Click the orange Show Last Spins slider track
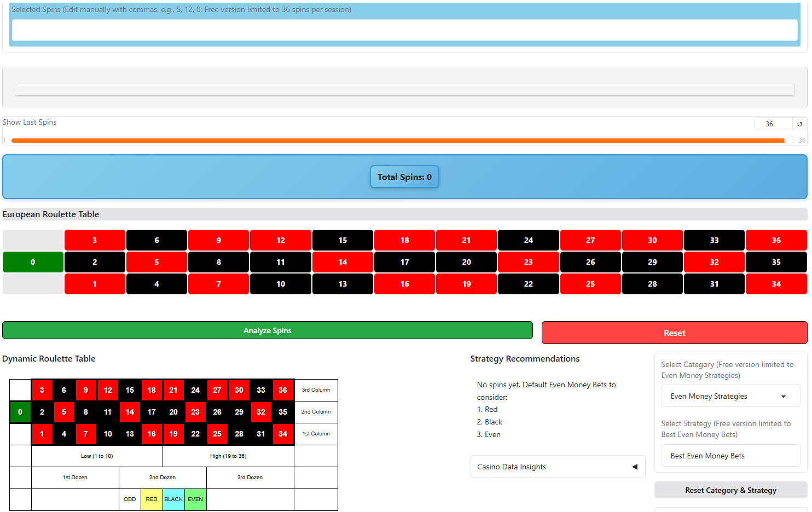The image size is (812, 512). (398, 141)
